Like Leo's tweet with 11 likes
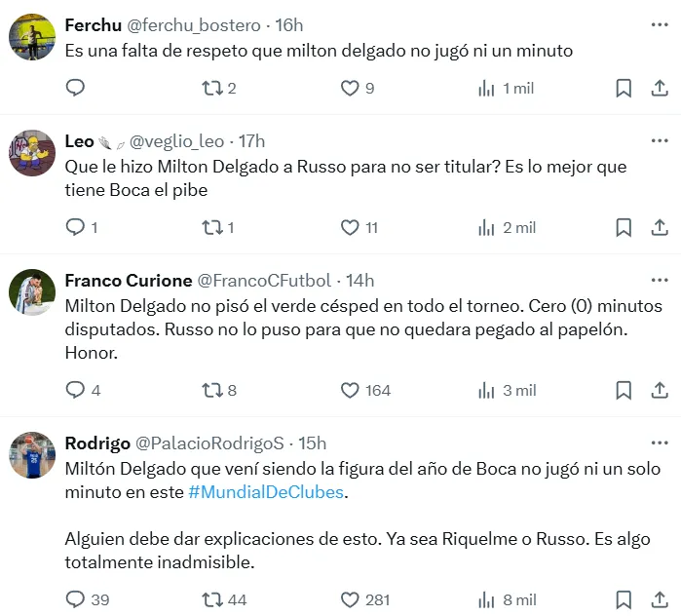The height and width of the screenshot is (616, 681). [x=350, y=228]
